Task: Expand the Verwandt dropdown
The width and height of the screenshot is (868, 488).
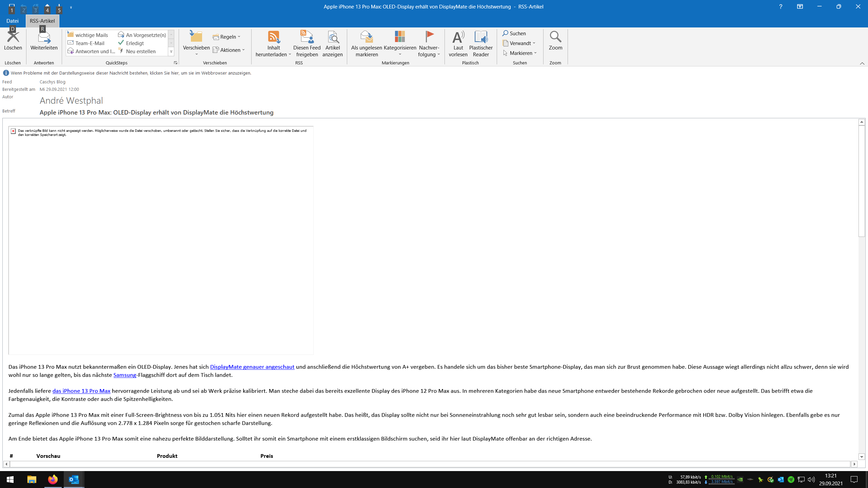Action: (x=519, y=43)
